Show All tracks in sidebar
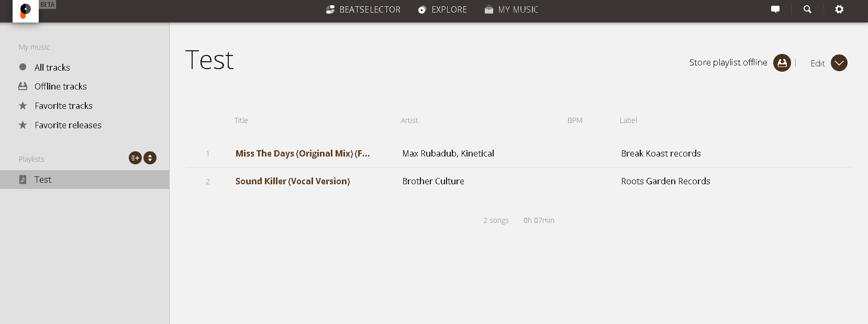868x324 pixels. (52, 68)
